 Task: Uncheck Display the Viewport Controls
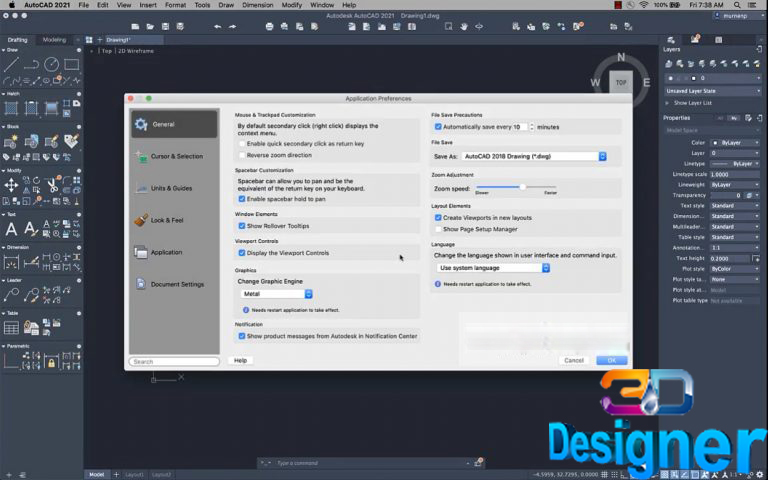(x=242, y=253)
